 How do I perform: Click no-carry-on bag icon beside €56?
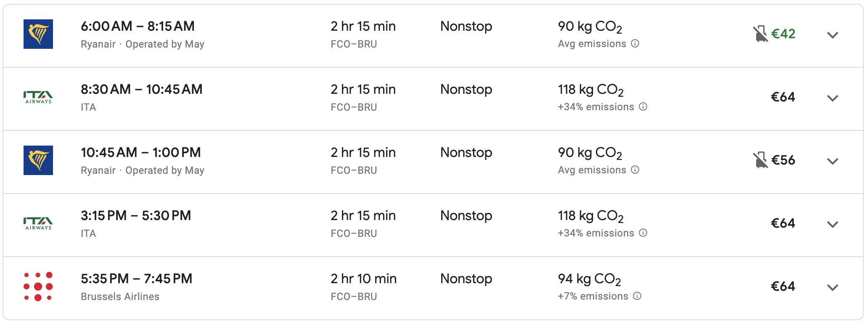(760, 160)
